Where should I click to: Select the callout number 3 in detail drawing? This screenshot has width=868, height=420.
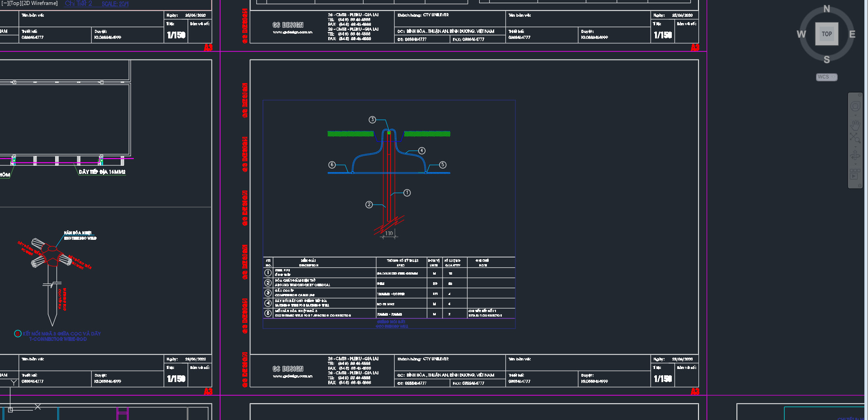(372, 120)
